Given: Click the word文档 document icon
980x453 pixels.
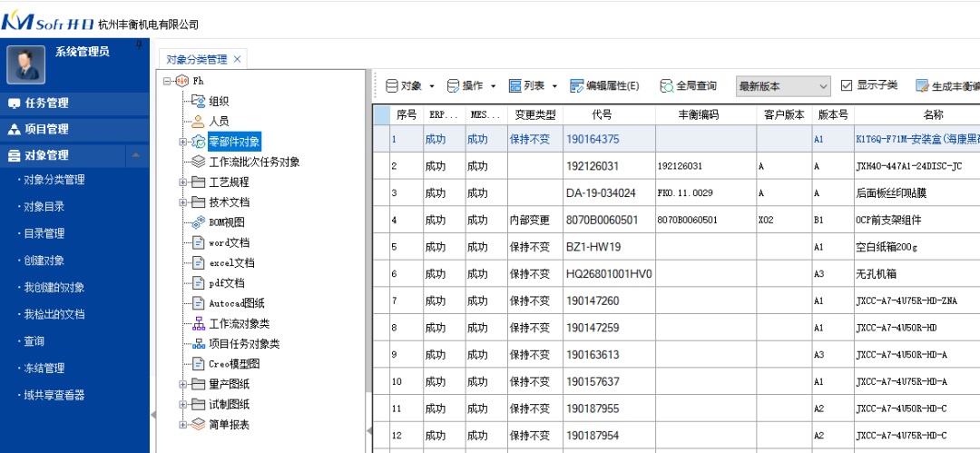Looking at the screenshot, I should [x=198, y=242].
